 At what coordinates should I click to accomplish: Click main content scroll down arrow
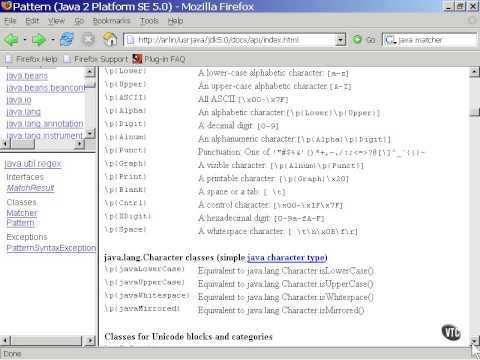474,341
